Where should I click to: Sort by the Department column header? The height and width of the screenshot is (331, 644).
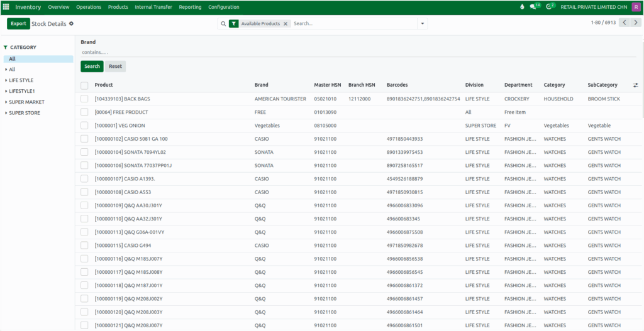coord(518,85)
